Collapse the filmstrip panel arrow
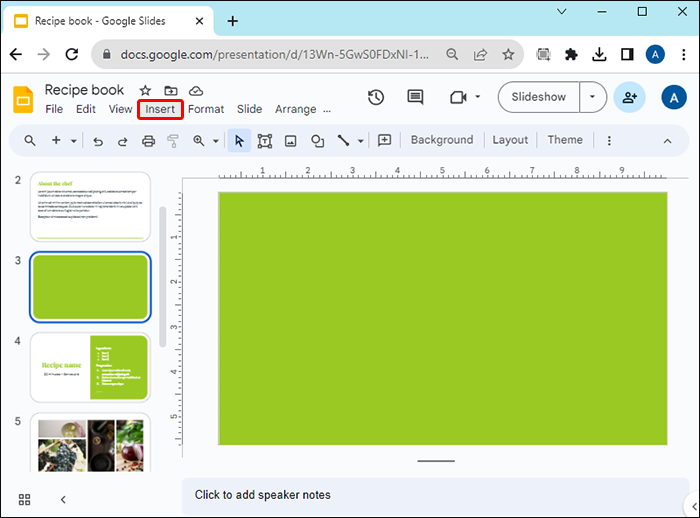 point(63,499)
